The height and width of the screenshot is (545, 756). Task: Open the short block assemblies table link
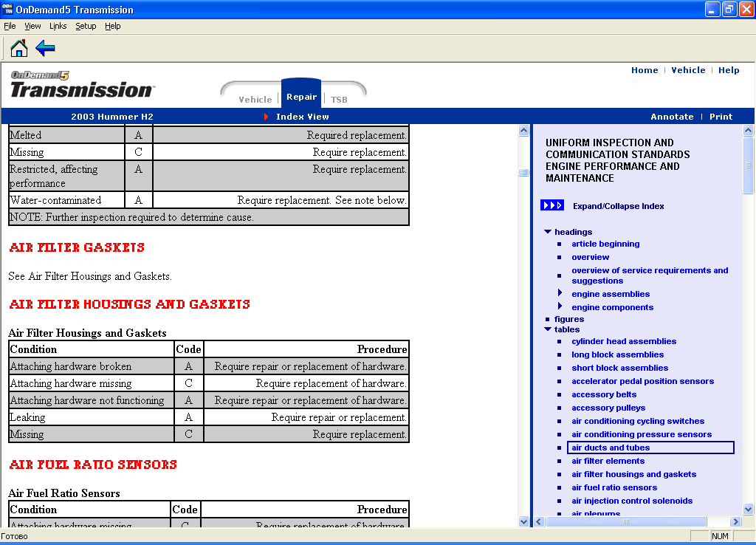pos(620,368)
